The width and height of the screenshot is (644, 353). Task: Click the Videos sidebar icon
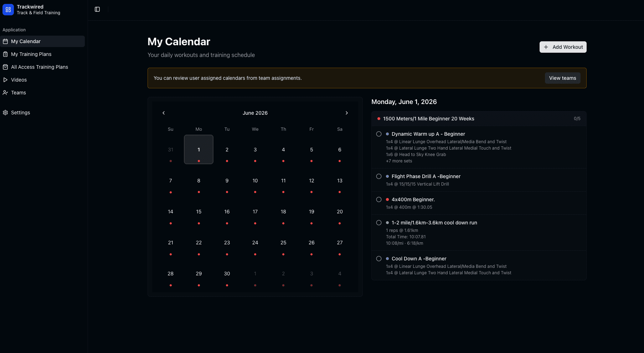tap(5, 80)
